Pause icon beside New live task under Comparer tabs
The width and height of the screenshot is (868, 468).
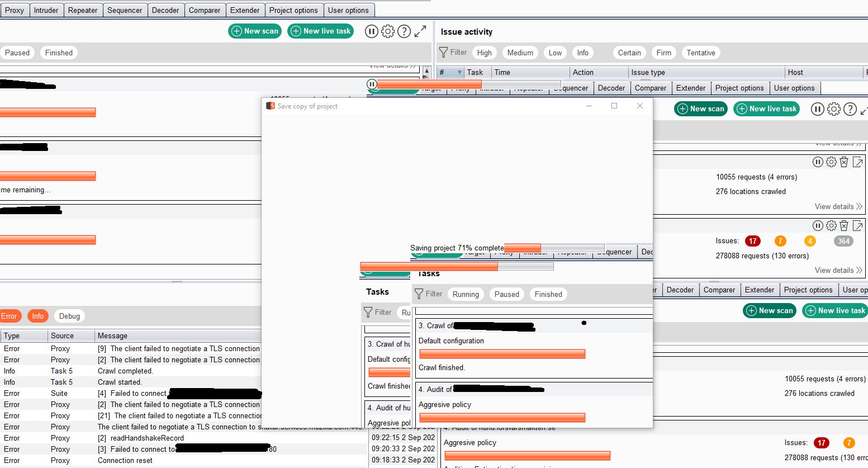click(818, 109)
